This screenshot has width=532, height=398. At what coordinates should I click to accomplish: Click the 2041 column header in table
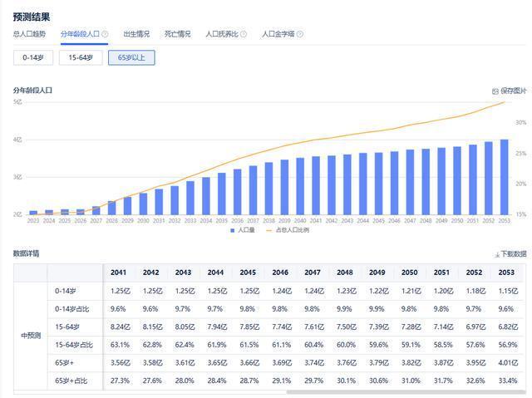(118, 273)
